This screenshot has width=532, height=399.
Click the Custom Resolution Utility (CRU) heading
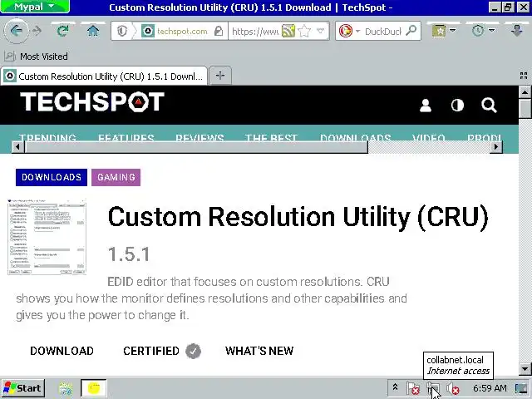tap(298, 217)
